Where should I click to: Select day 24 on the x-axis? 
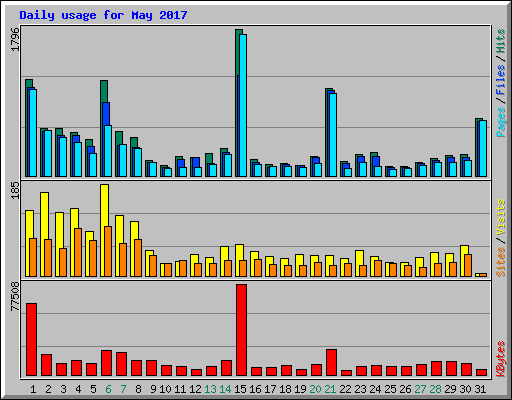375,389
